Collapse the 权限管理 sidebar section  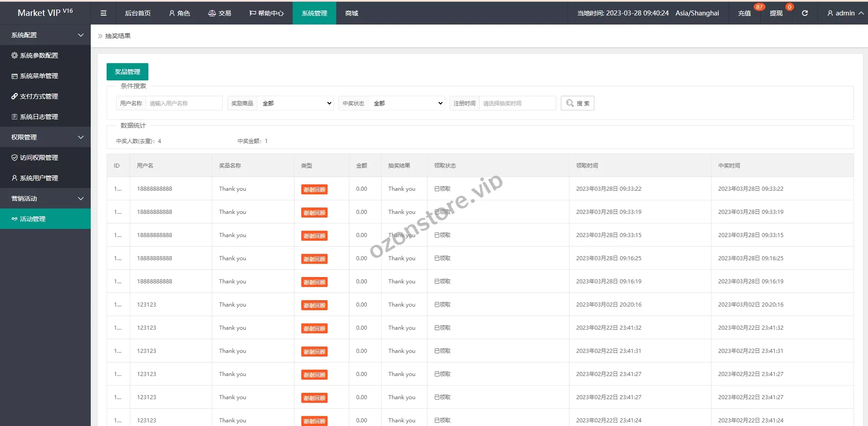pos(45,137)
